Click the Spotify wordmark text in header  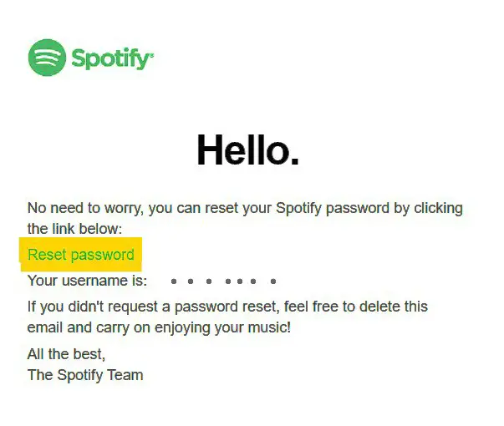point(111,58)
